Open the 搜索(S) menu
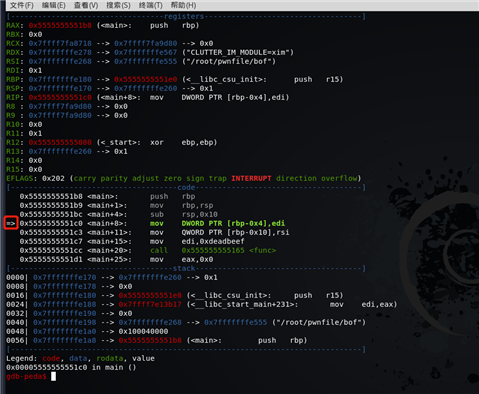 [118, 5]
